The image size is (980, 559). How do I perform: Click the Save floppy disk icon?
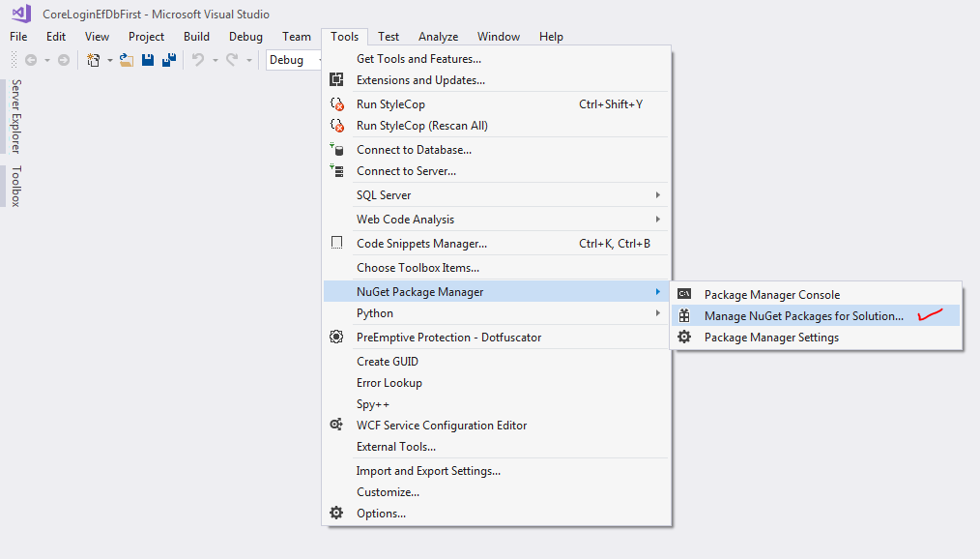click(x=148, y=60)
